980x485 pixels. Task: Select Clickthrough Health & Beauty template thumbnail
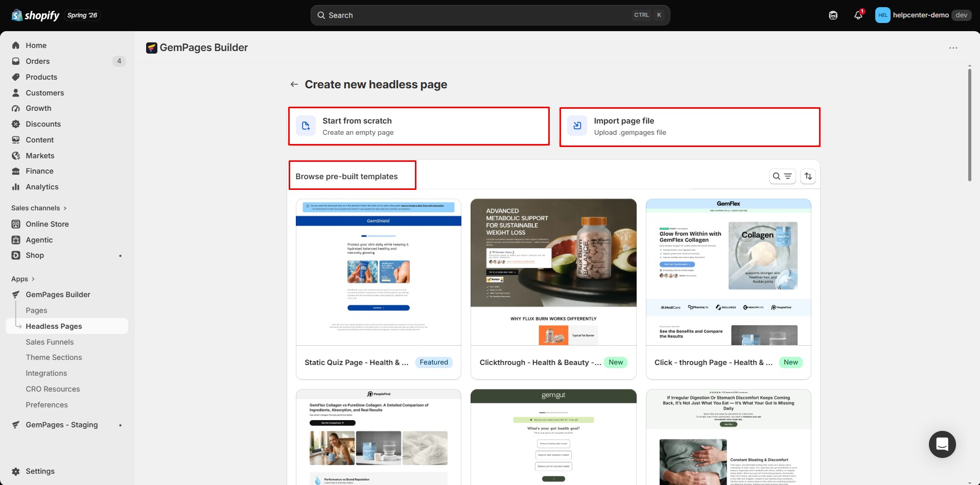[553, 272]
